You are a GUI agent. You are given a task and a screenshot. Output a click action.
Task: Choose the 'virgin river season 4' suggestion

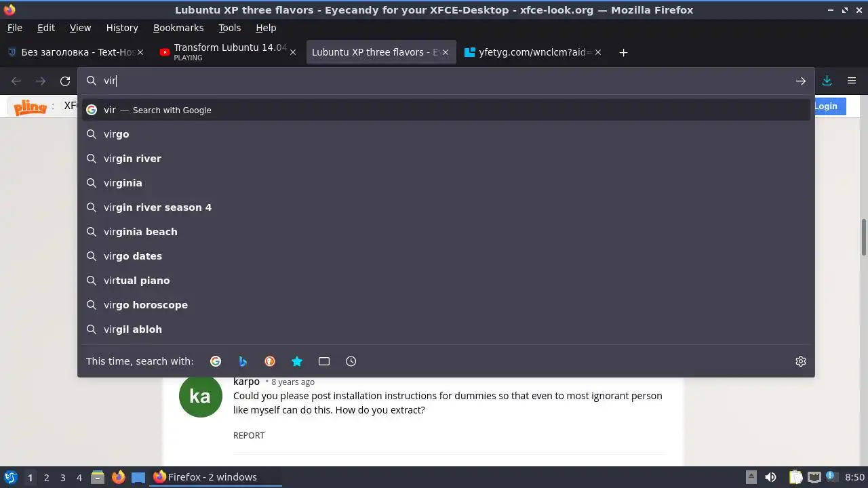(446, 207)
